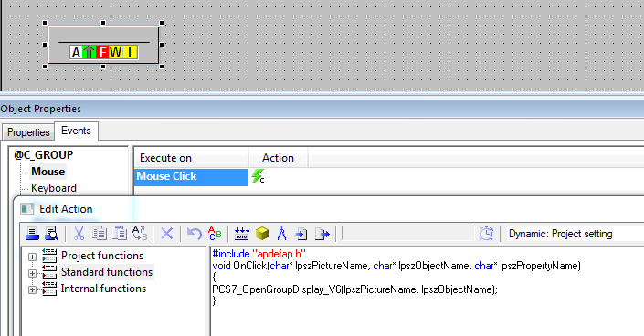Image resolution: width=644 pixels, height=336 pixels.
Task: Click the yellow I indicator in group display
Action: point(130,52)
